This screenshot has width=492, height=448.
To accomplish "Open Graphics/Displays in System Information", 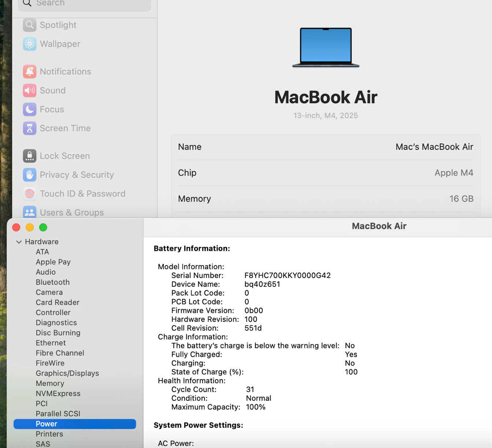I will (67, 373).
